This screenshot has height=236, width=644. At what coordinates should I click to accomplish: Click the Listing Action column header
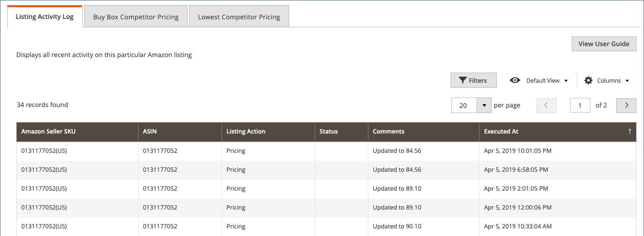[246, 131]
